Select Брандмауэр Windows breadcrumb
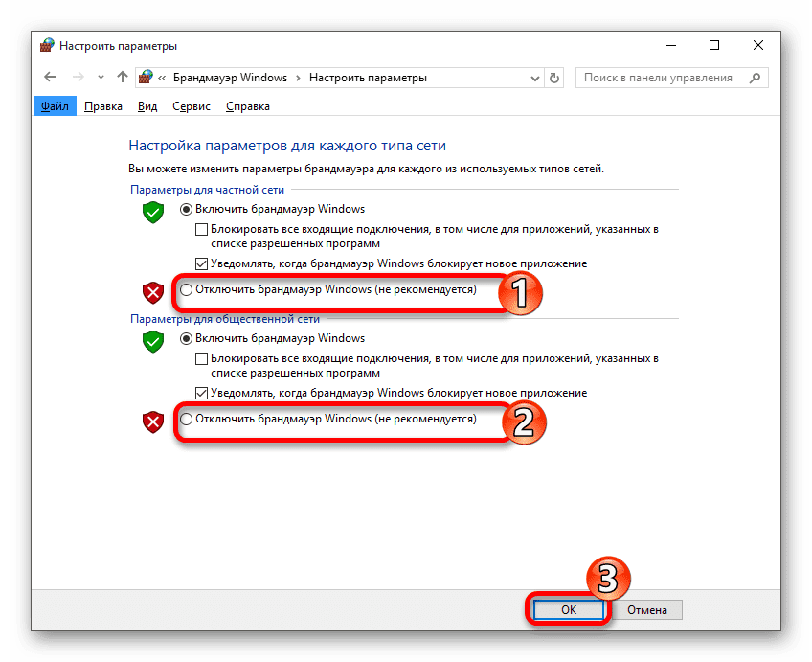The height and width of the screenshot is (662, 812). point(230,78)
